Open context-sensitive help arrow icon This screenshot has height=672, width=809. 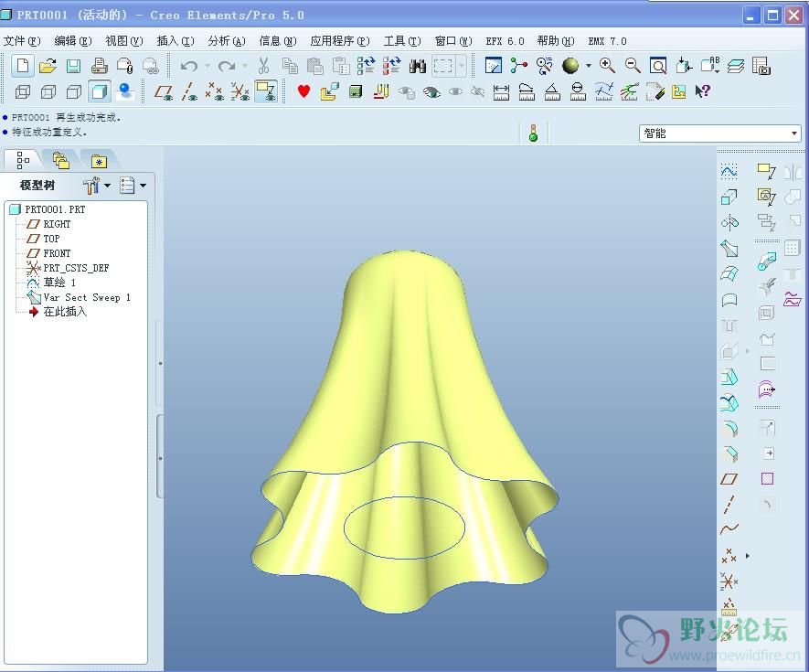(x=702, y=91)
